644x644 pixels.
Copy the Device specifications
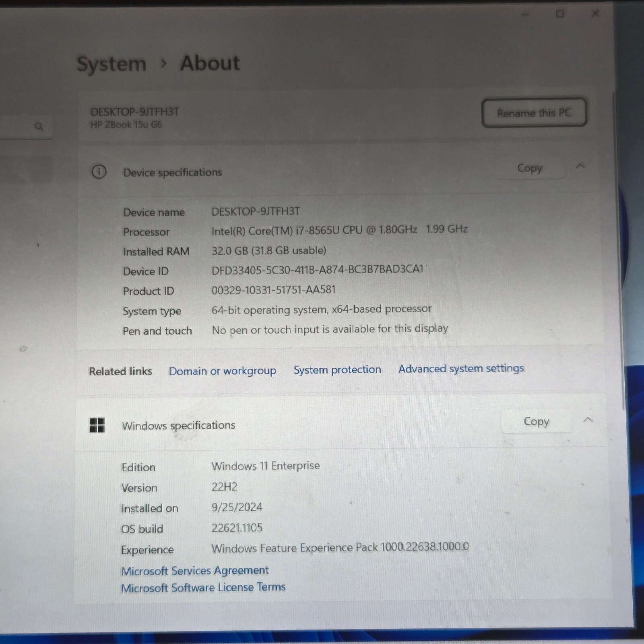[530, 168]
